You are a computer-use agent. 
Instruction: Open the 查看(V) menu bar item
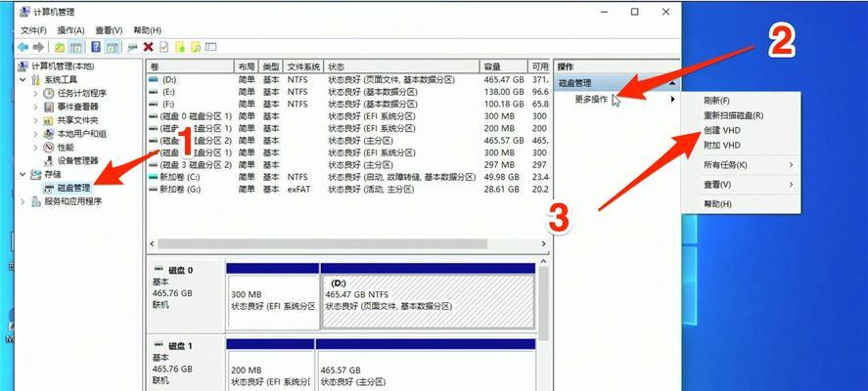pos(109,30)
